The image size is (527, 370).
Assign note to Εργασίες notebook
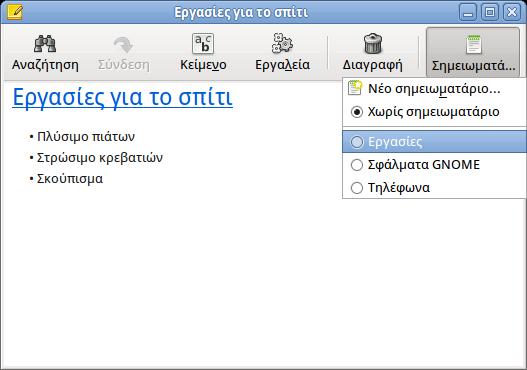coord(434,142)
